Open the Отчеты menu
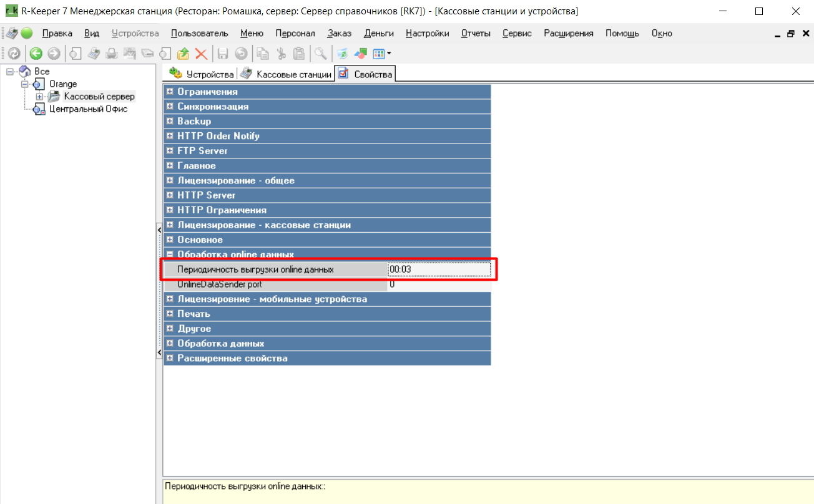Image resolution: width=814 pixels, height=504 pixels. 475,33
